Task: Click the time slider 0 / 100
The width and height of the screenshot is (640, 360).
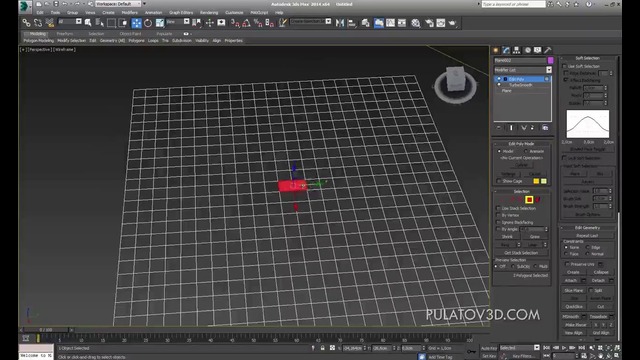Action: tap(46, 330)
